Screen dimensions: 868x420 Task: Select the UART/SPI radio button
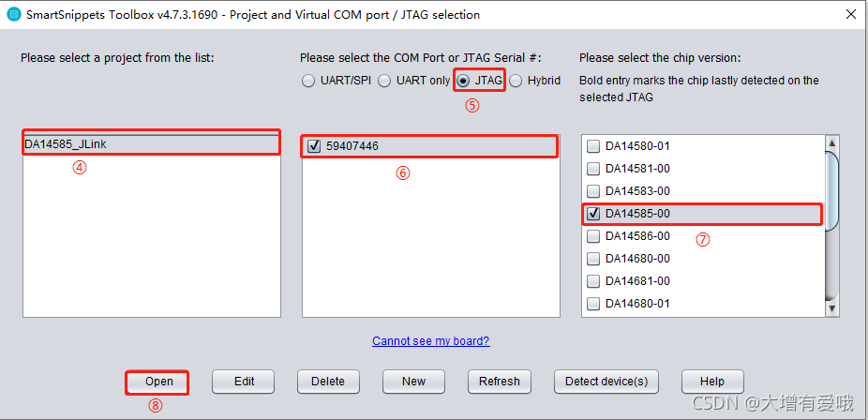pyautogui.click(x=308, y=81)
